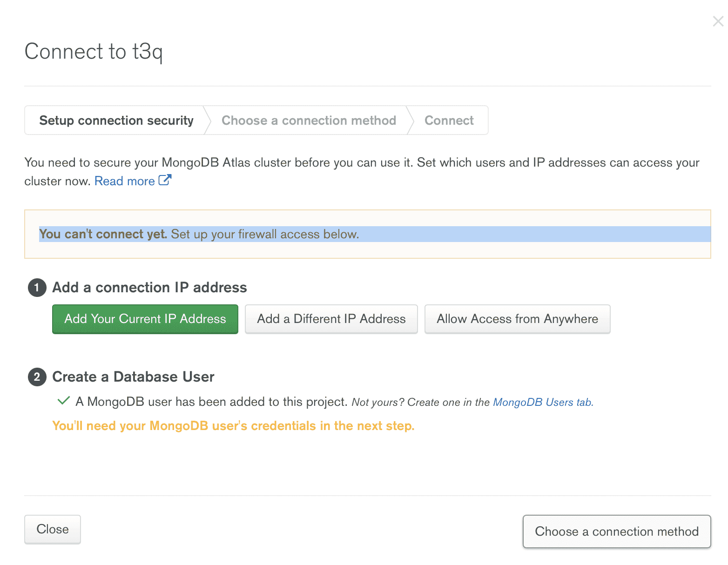Choose Allow Access from Anywhere
This screenshot has width=728, height=565.
517,319
